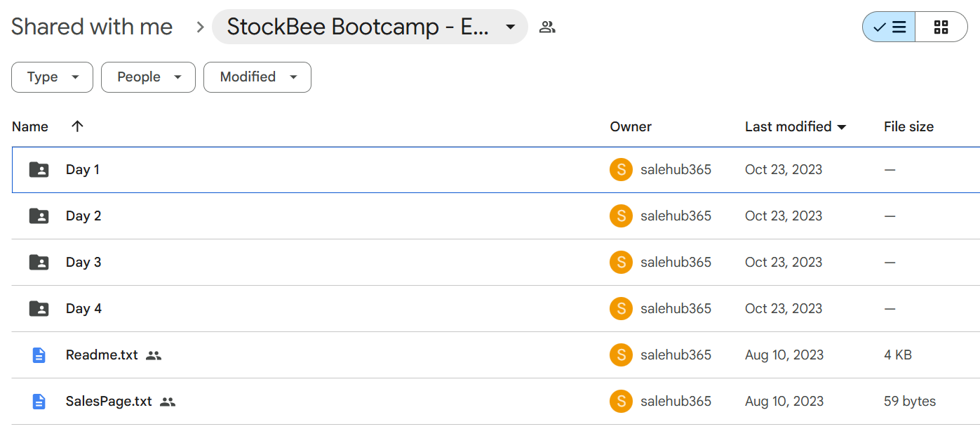Click Aug 10, 2023 date in SalesPage.txt row
Image resolution: width=980 pixels, height=436 pixels.
point(784,401)
